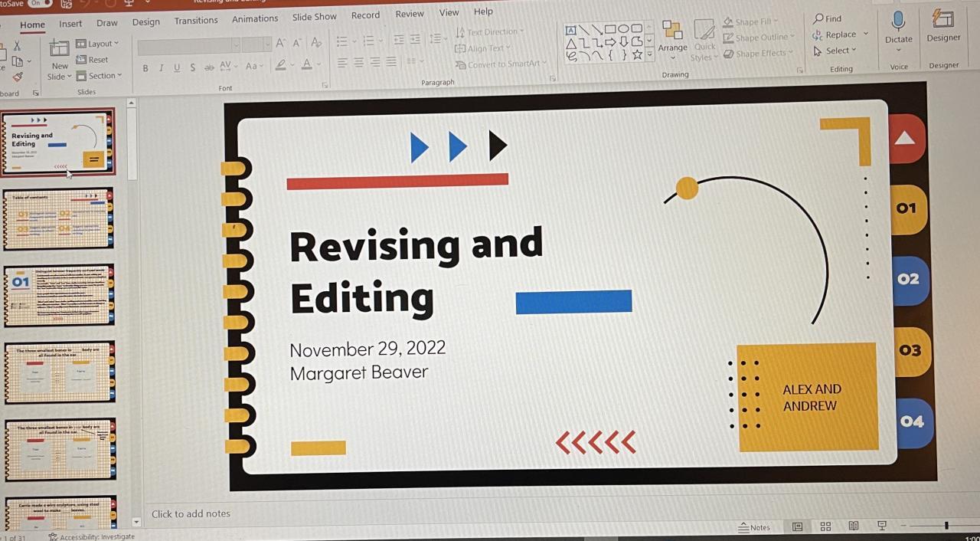The height and width of the screenshot is (541, 980).
Task: Open the font name combo box
Action: point(189,46)
